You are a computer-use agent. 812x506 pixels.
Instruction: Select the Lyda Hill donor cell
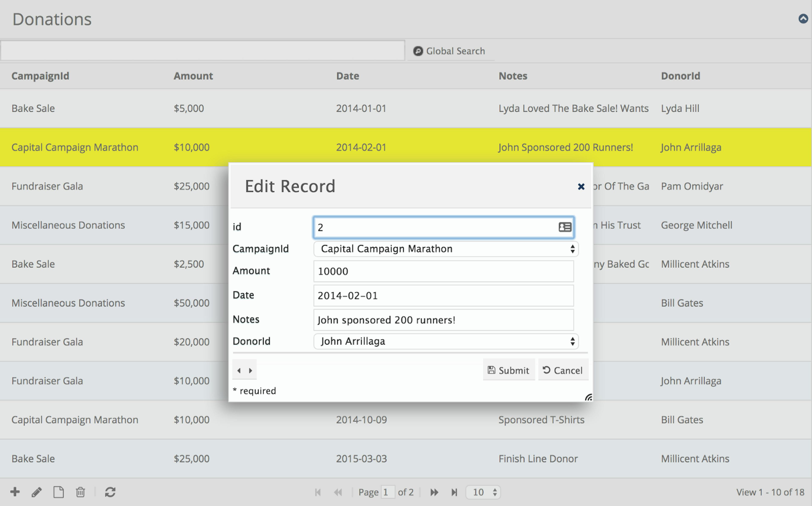pos(680,108)
